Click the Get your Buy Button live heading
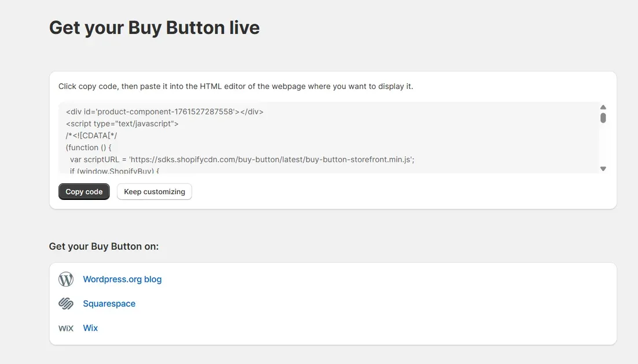The image size is (638, 364). tap(154, 27)
